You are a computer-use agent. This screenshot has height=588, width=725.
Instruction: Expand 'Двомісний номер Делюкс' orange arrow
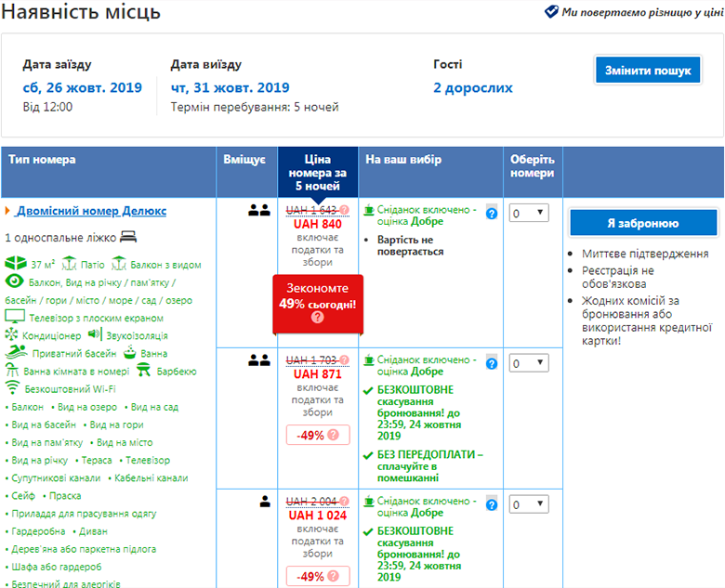tap(7, 212)
